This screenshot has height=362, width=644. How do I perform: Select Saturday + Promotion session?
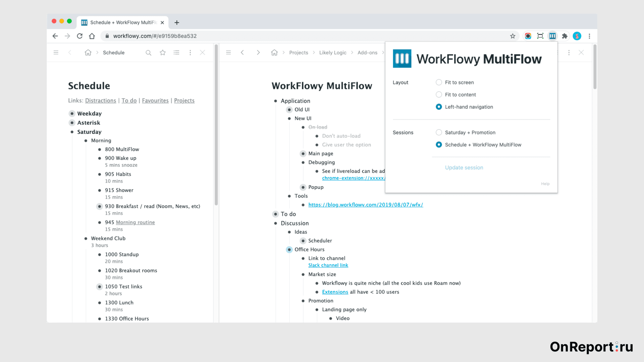pos(439,132)
